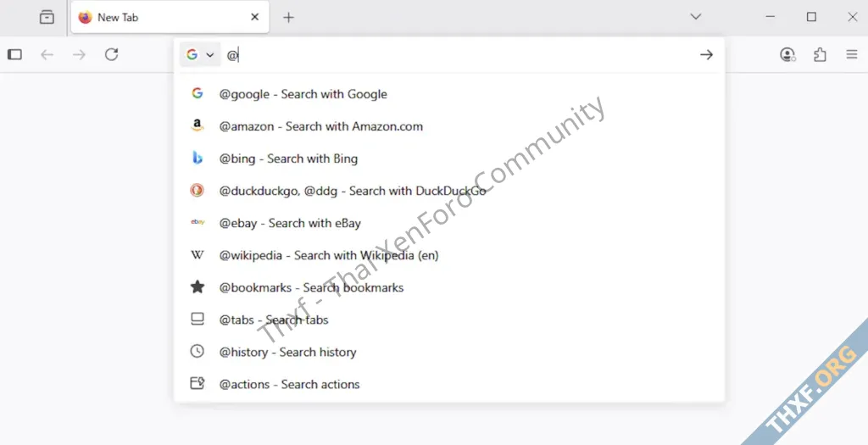The width and height of the screenshot is (868, 445).
Task: Click the eBay logo icon
Action: (x=198, y=222)
